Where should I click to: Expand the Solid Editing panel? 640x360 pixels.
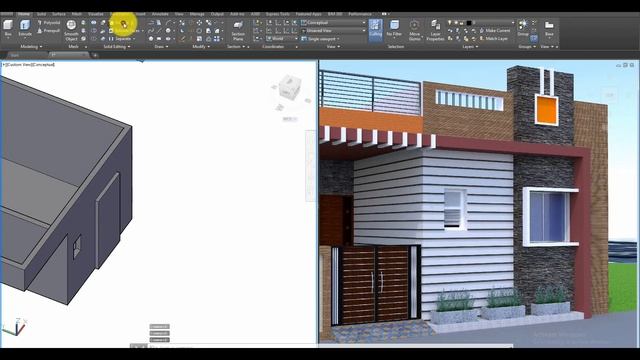pyautogui.click(x=117, y=47)
